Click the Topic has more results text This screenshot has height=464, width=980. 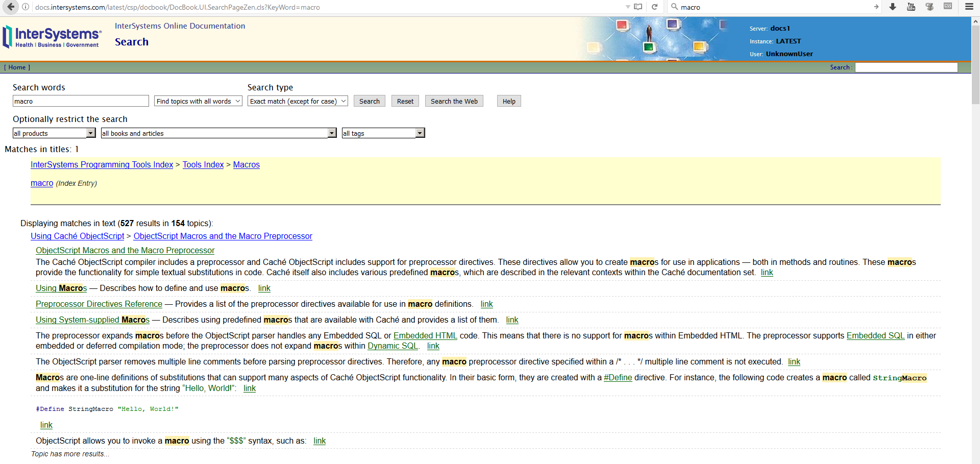point(70,454)
